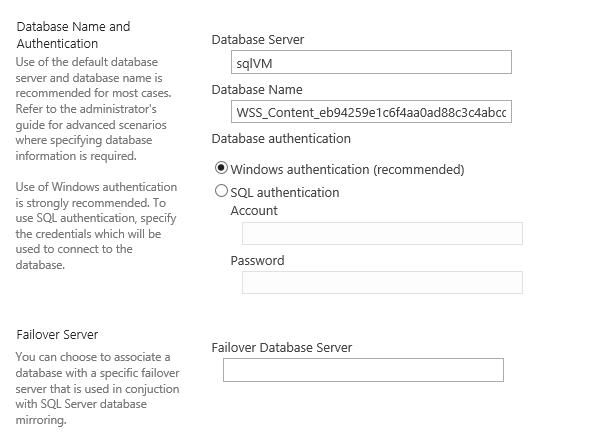Click the sqlVM text in server field
This screenshot has height=447, width=594.
254,63
